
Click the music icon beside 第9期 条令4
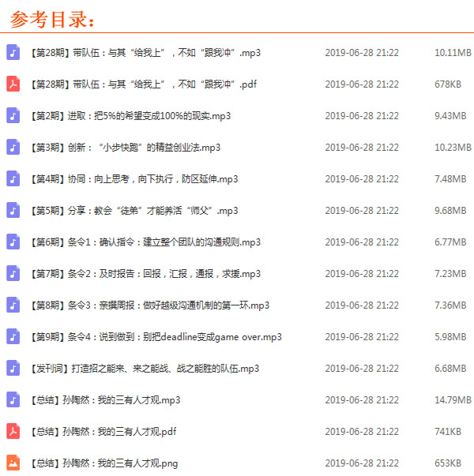click(x=13, y=336)
